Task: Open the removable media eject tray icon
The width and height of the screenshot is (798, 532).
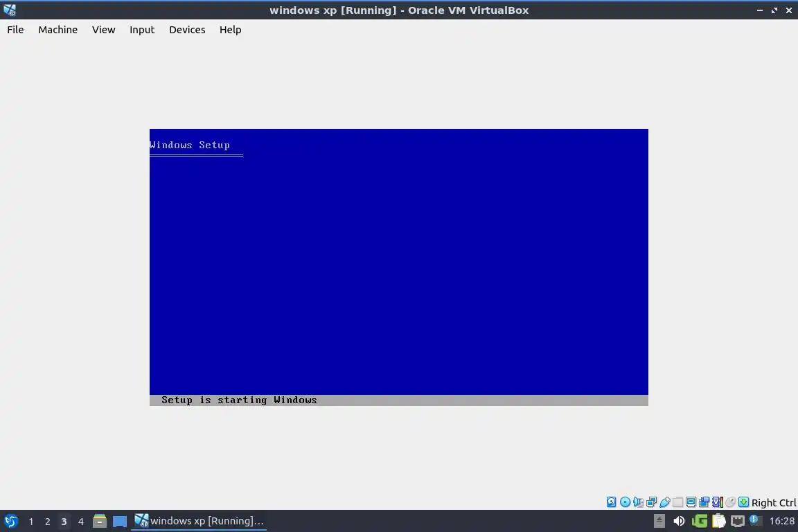Action: coord(659,521)
